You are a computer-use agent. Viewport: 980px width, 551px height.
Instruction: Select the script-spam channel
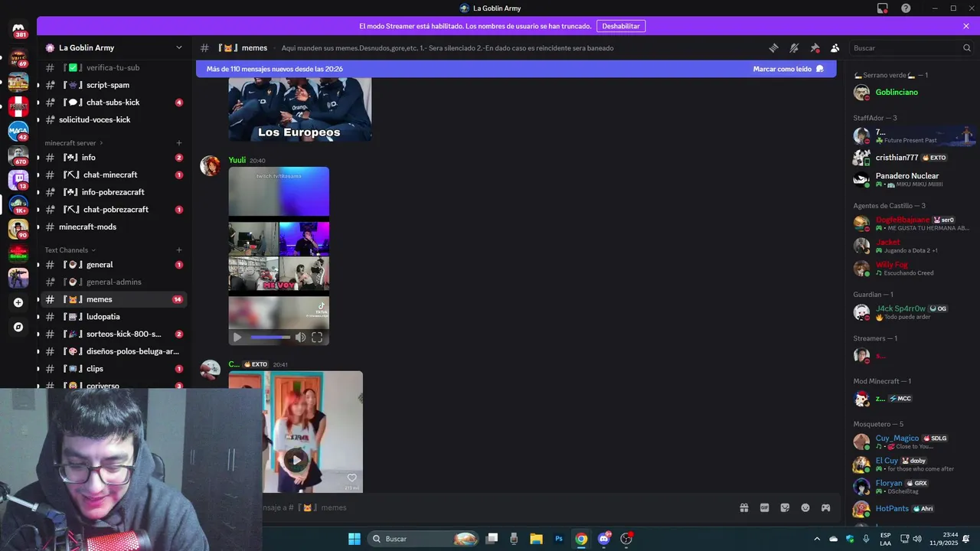tap(113, 85)
